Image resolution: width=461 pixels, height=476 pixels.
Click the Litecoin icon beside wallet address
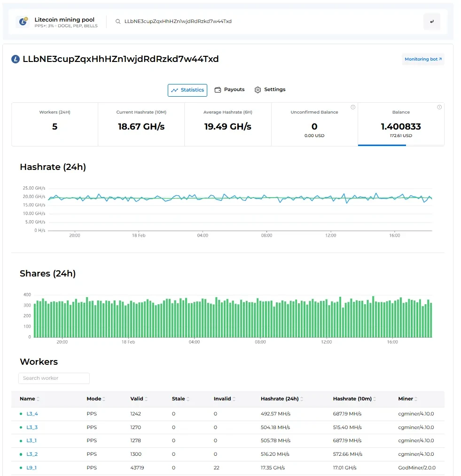pyautogui.click(x=16, y=59)
